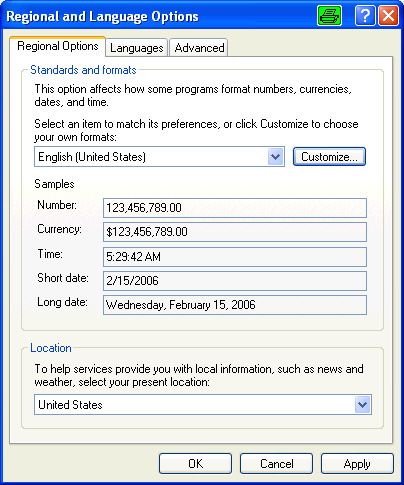Click the Cancel button

click(276, 464)
